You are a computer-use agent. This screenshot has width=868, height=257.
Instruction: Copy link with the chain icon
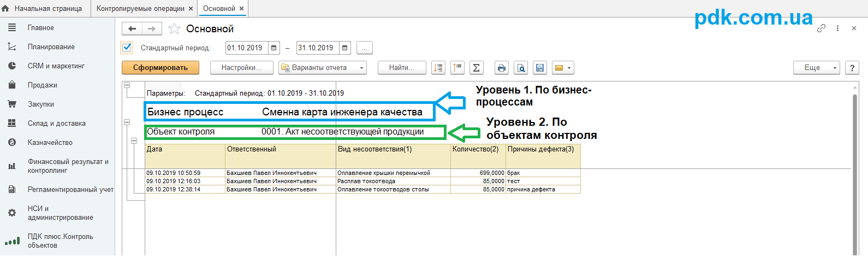pos(821,28)
